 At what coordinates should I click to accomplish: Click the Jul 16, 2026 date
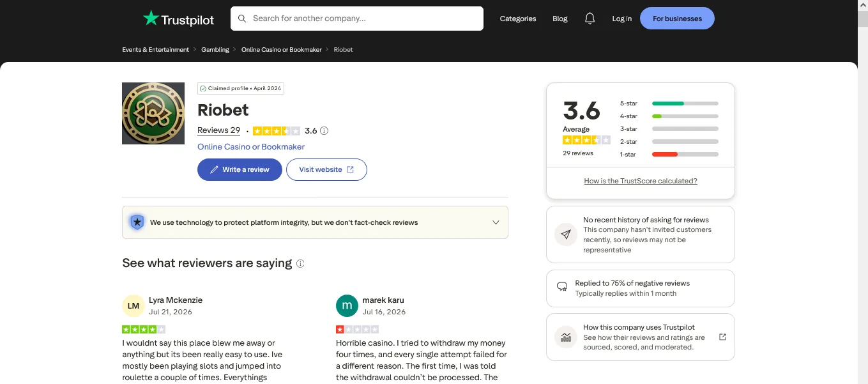(x=384, y=312)
